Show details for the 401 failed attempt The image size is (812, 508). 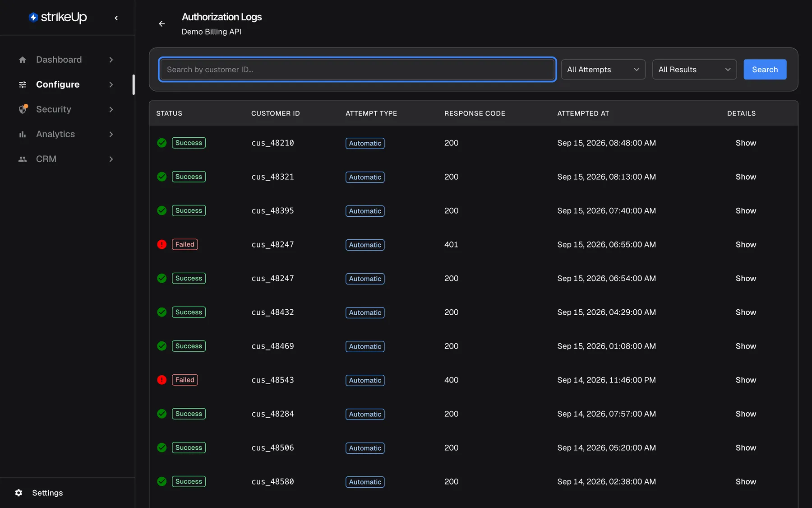pos(746,245)
